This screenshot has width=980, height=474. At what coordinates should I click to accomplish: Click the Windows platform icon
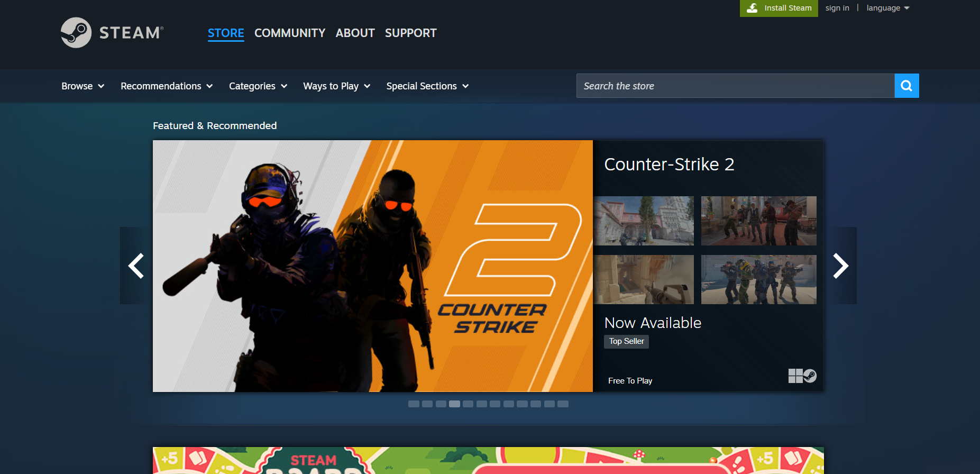click(x=795, y=376)
